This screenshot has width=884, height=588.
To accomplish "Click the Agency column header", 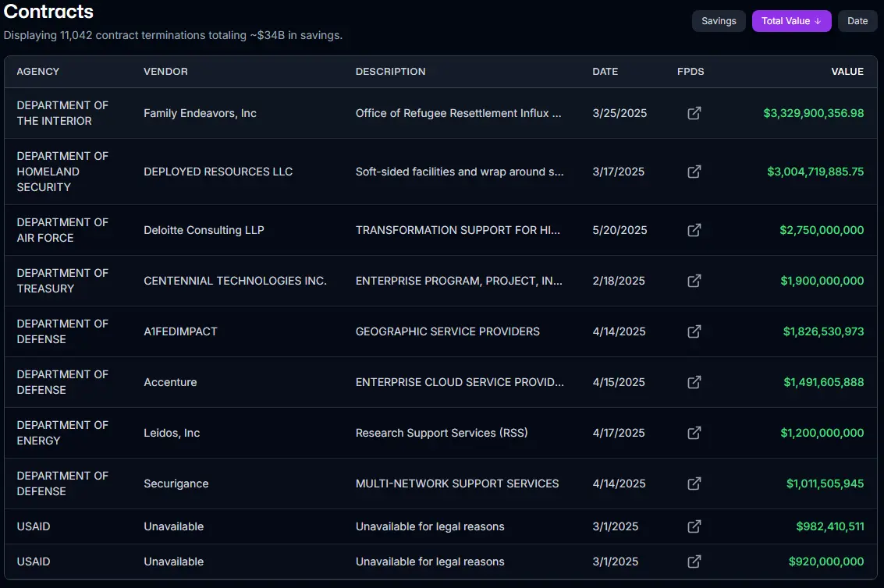I will (38, 72).
